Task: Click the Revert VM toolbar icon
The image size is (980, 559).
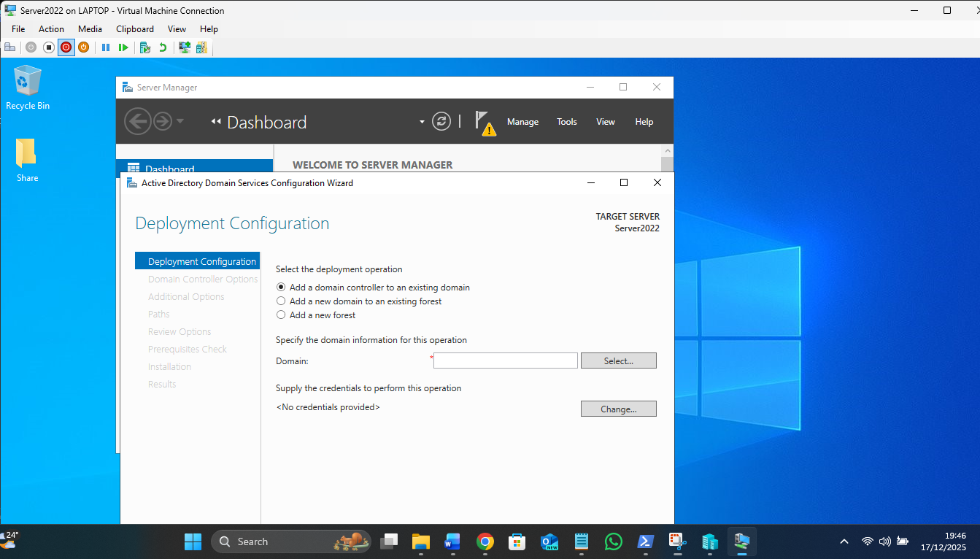Action: click(163, 47)
